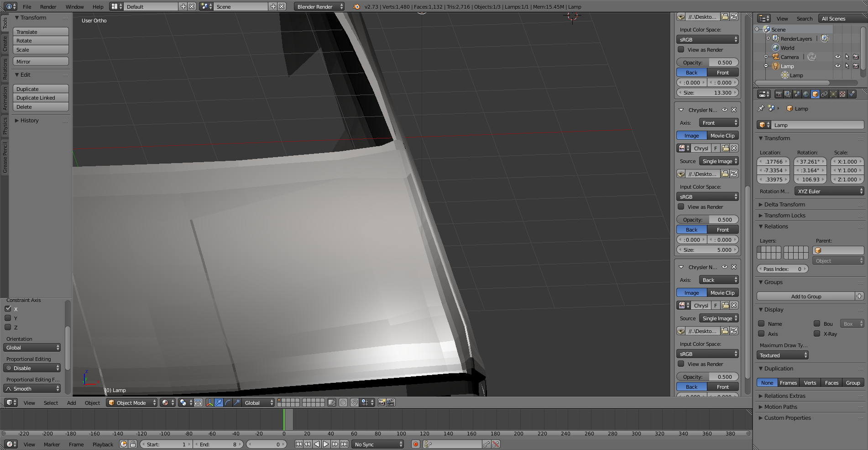
Task: Open the XYZ Euler rotation mode dropdown
Action: [829, 191]
